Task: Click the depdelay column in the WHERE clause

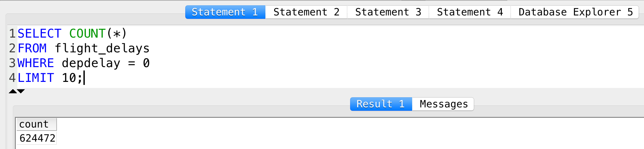Action: (x=91, y=63)
